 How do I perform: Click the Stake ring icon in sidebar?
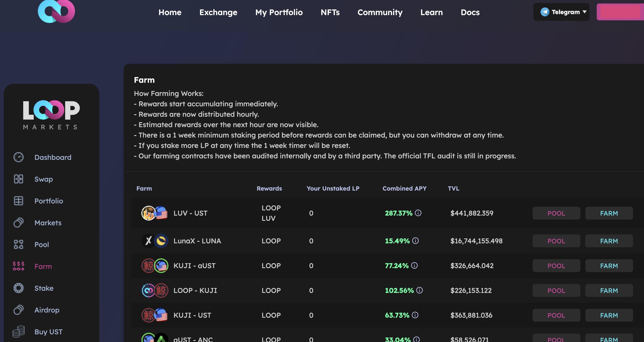pyautogui.click(x=19, y=288)
